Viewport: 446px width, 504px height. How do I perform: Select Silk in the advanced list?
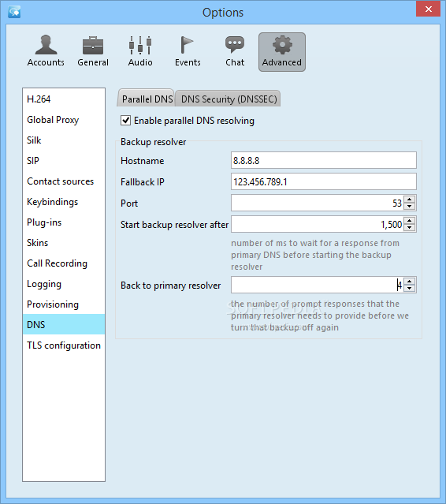pos(64,140)
